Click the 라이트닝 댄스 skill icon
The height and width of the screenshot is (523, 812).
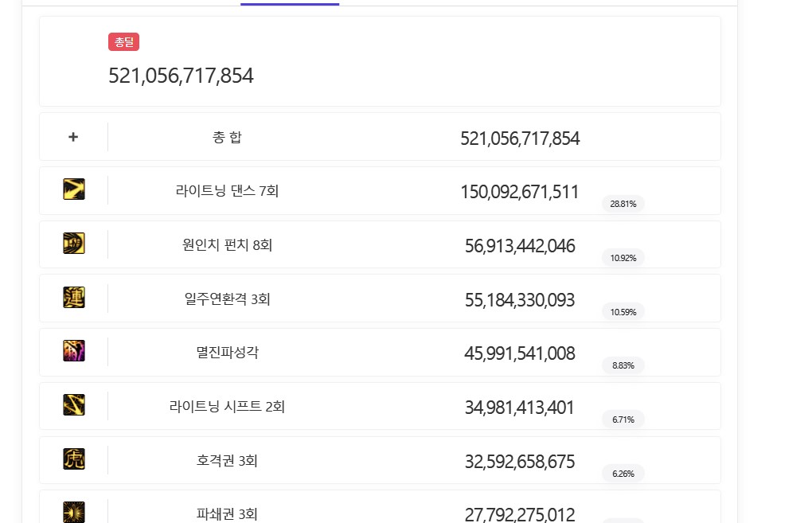[x=74, y=189]
